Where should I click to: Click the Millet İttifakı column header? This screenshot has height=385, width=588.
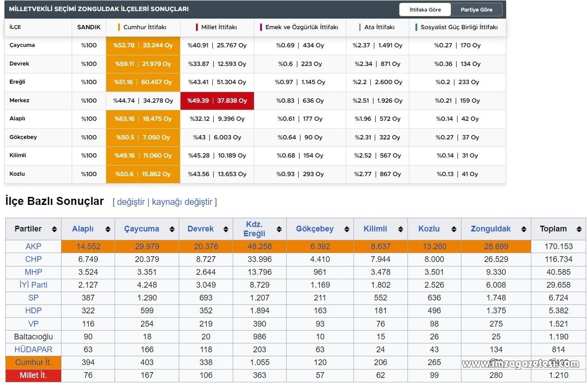(217, 27)
